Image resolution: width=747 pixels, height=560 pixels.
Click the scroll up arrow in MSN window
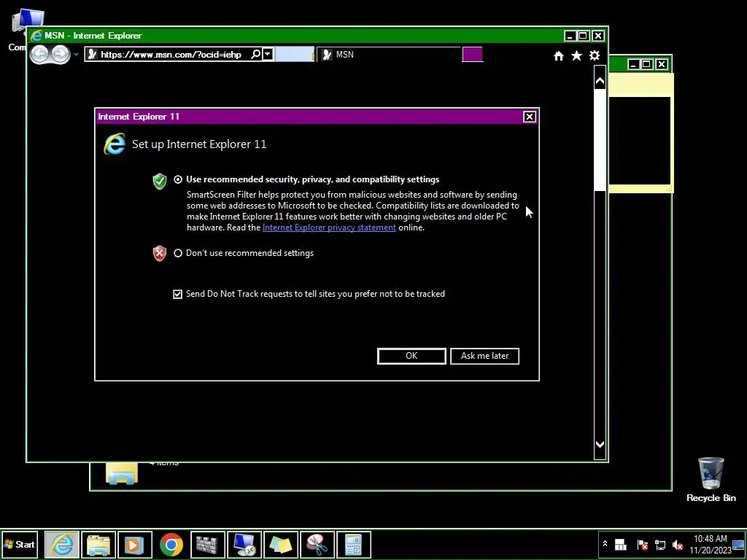(x=600, y=82)
